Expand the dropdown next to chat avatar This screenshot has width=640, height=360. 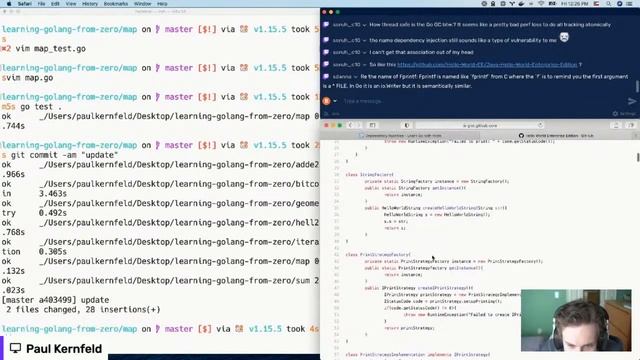tap(335, 101)
